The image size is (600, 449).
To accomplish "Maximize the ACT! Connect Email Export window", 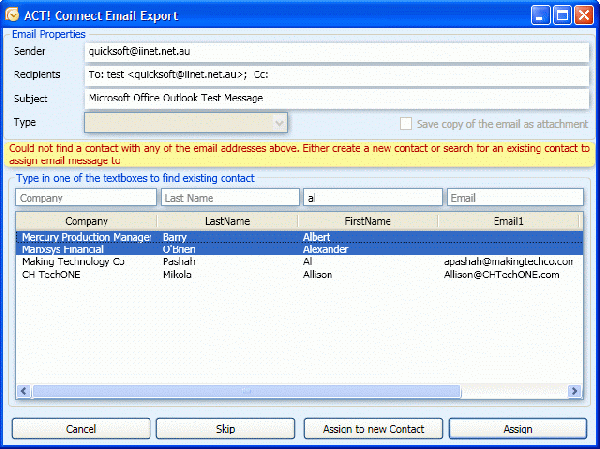I will pos(562,15).
